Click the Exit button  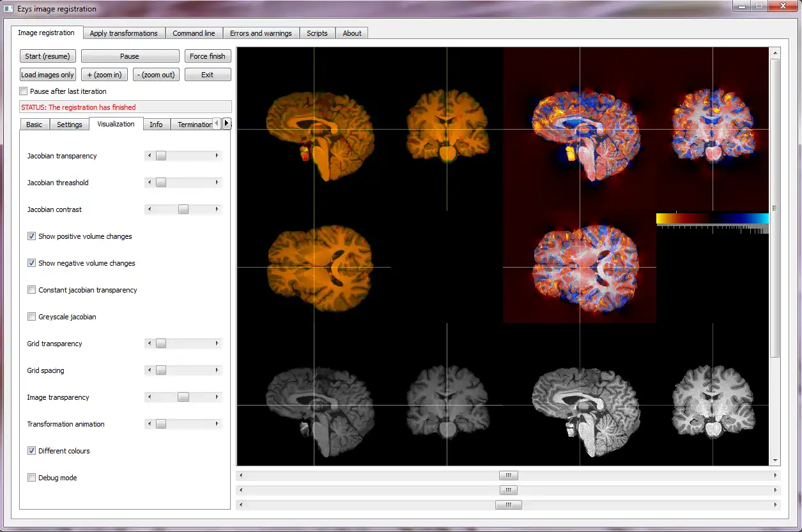pyautogui.click(x=208, y=75)
